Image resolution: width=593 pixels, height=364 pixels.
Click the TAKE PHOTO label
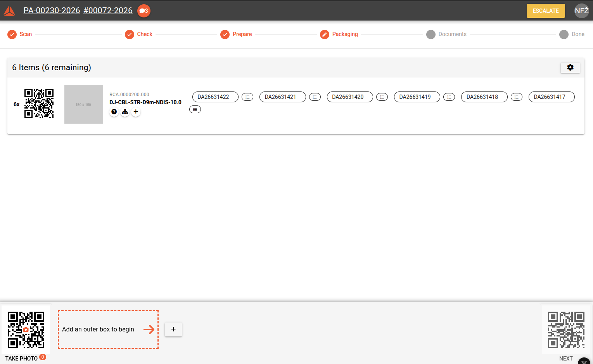coord(21,359)
